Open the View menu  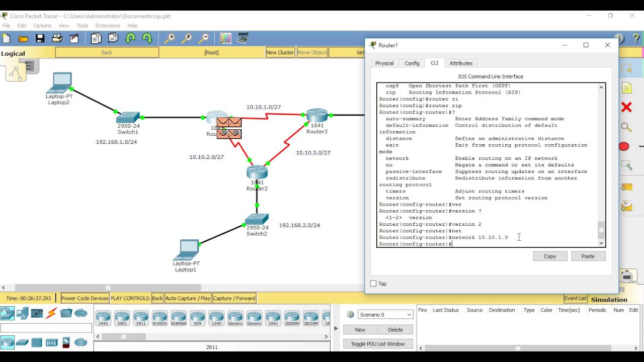[64, 26]
